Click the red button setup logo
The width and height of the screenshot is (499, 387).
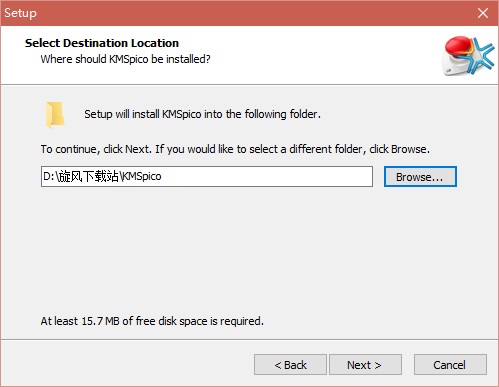point(468,56)
